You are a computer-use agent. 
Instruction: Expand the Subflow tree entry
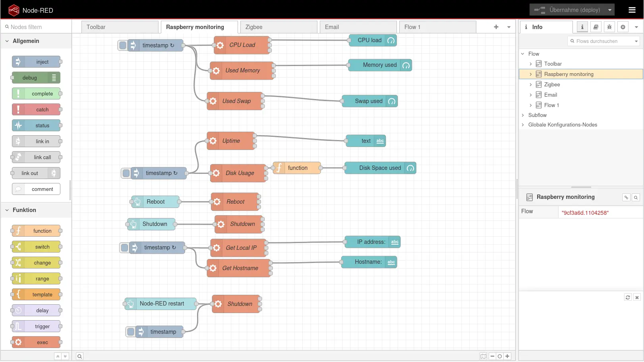(523, 115)
